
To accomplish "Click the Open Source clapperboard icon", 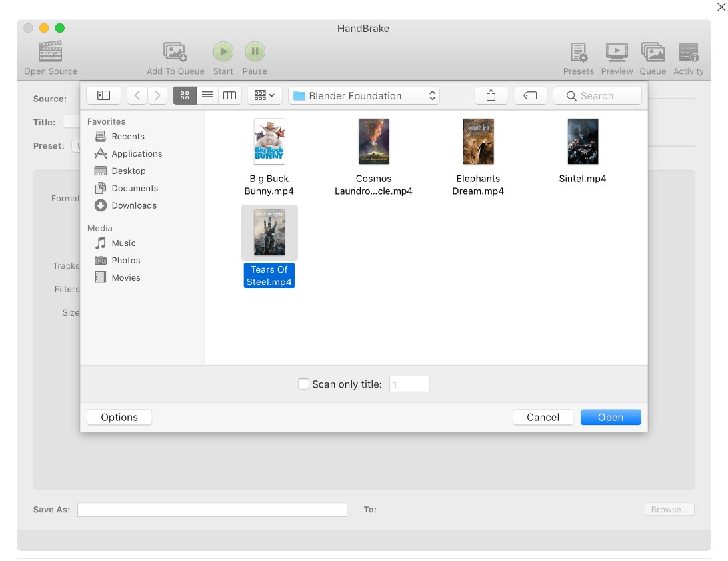I will (x=51, y=52).
